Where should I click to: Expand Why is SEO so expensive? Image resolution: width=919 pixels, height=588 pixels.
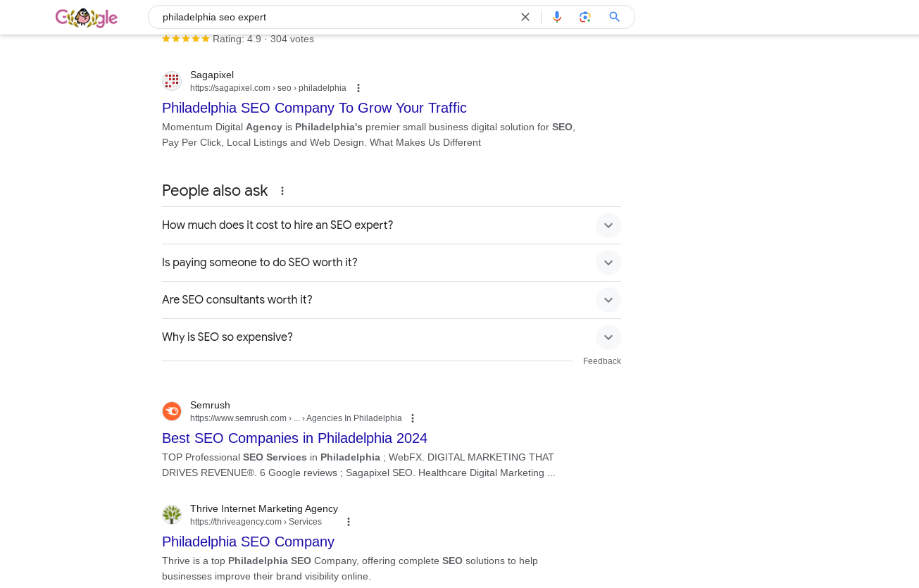coord(608,337)
